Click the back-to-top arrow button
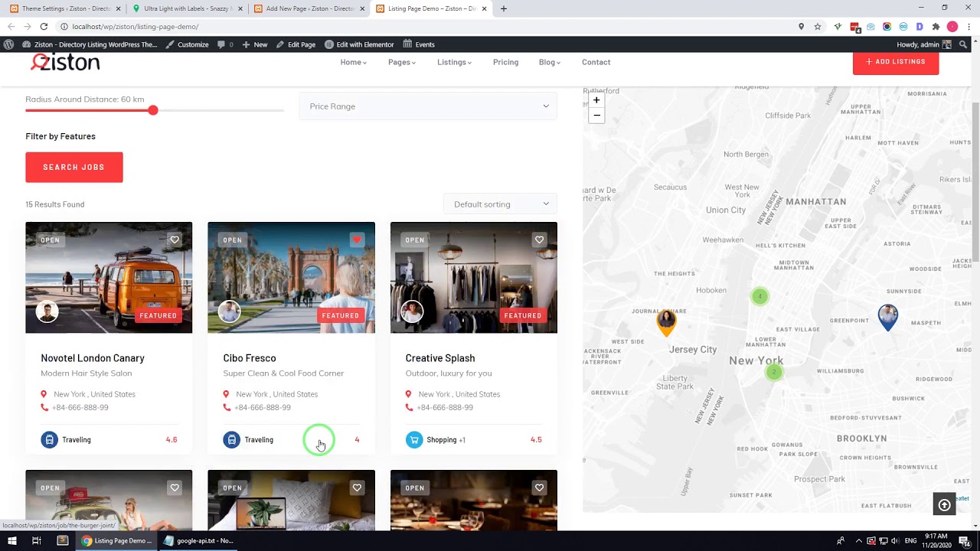This screenshot has height=551, width=980. pos(944,504)
